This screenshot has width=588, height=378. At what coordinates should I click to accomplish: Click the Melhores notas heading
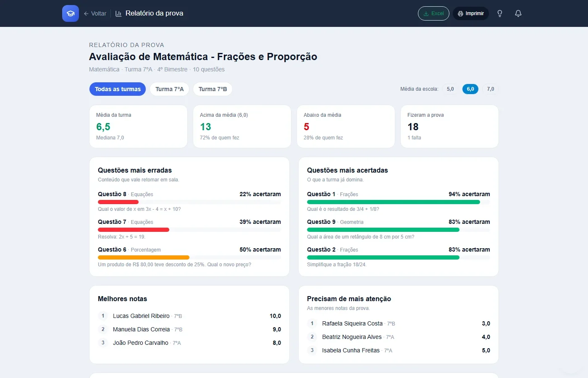122,299
